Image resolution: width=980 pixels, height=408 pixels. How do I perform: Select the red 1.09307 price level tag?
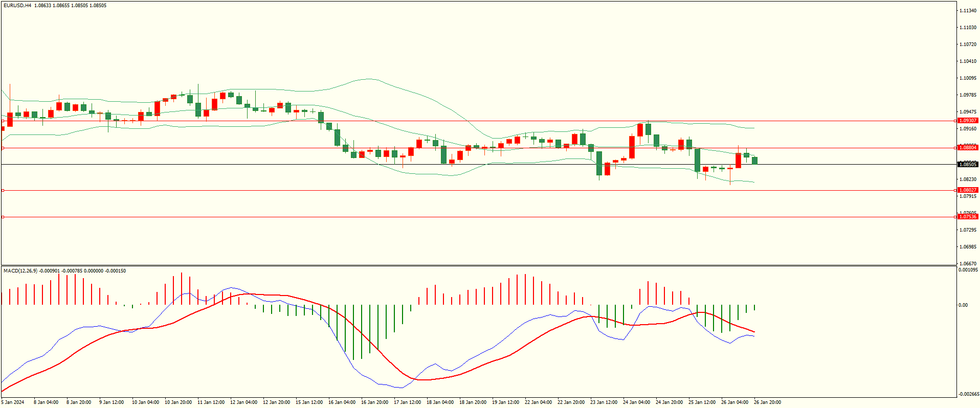pyautogui.click(x=968, y=121)
